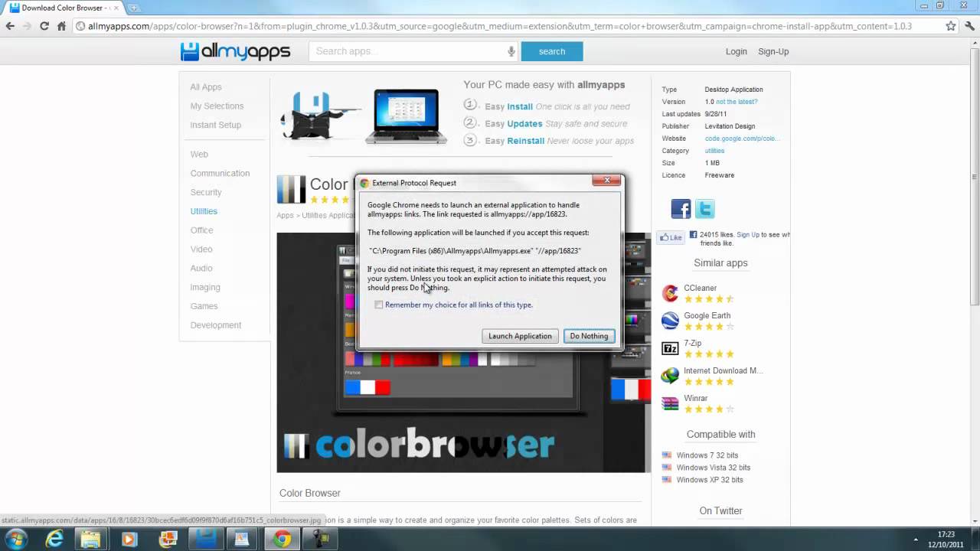Viewport: 980px width, 551px height.
Task: Browse the Communication category
Action: click(x=220, y=174)
